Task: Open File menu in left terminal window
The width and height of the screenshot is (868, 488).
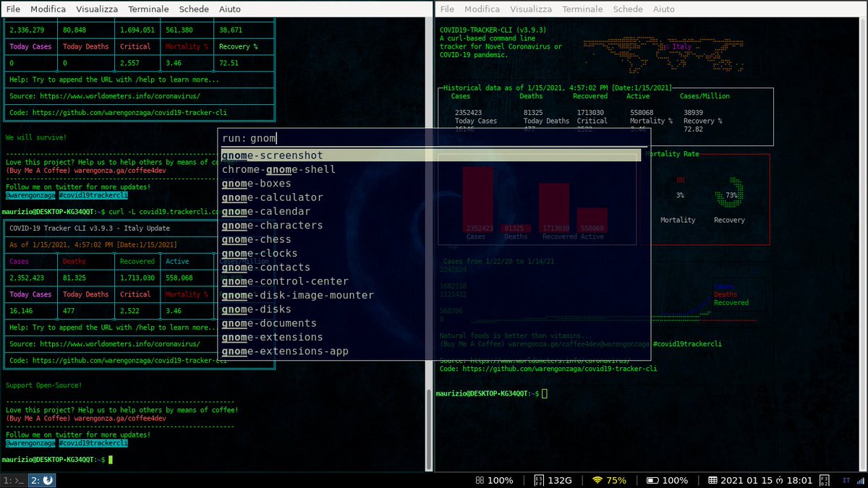Action: pyautogui.click(x=13, y=9)
